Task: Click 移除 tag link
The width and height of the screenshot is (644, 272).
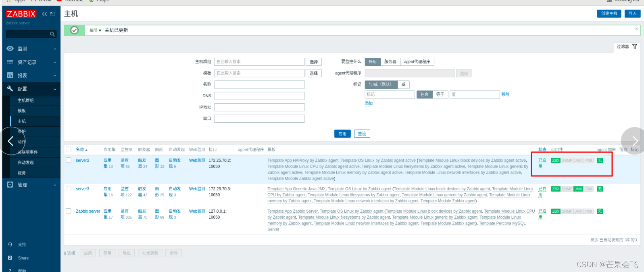Action: [505, 94]
